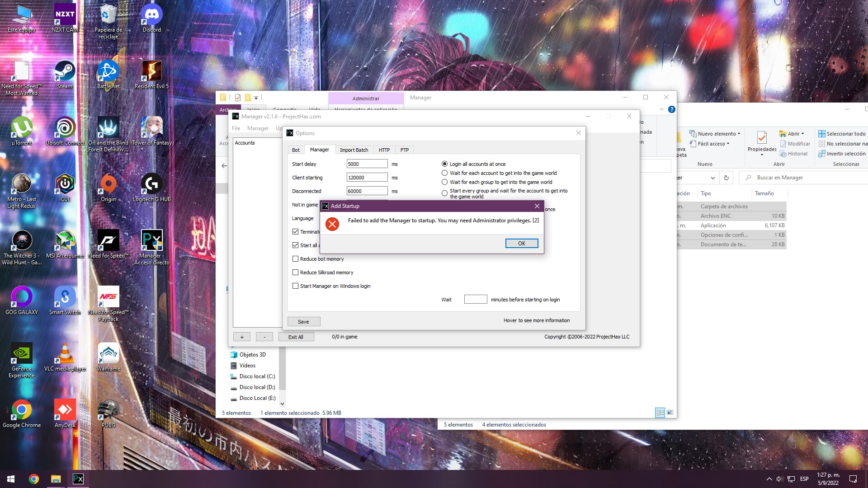The width and height of the screenshot is (868, 488).
Task: Click the Wait minutes input field
Action: point(475,300)
